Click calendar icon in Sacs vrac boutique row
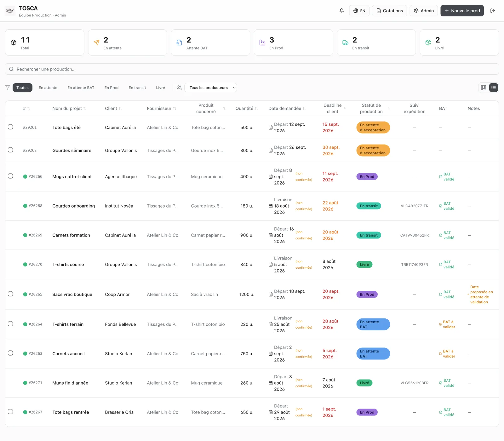This screenshot has height=441, width=504. pyautogui.click(x=271, y=295)
